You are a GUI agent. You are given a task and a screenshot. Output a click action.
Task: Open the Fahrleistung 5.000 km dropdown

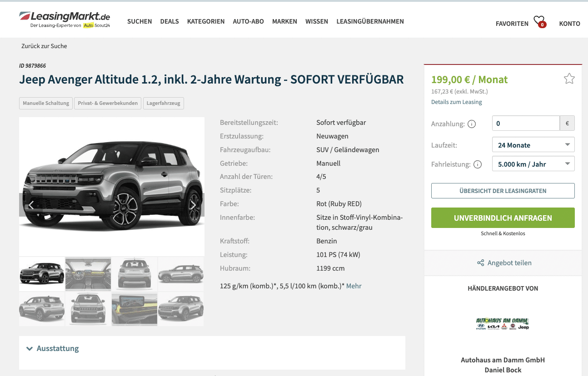533,164
